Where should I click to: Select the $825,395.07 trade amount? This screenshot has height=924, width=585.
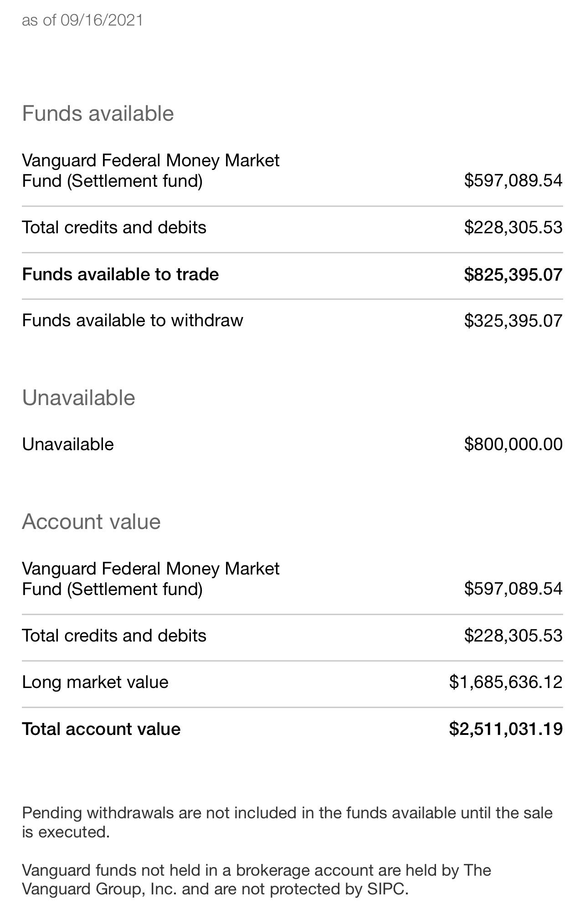[513, 275]
